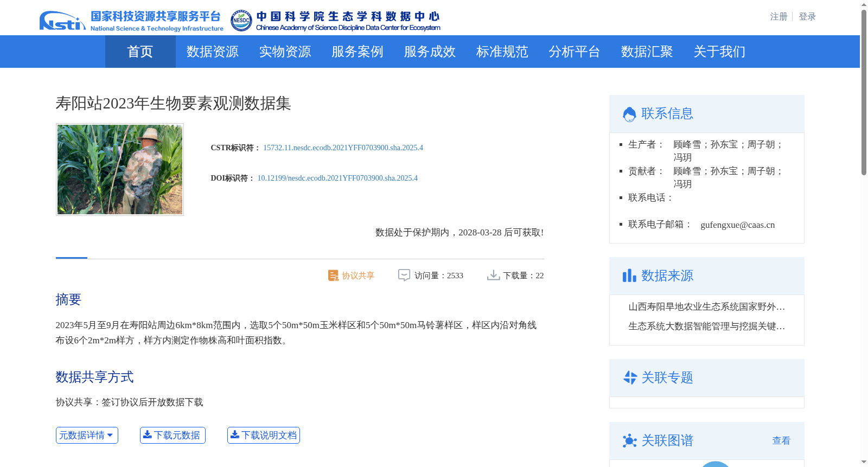The height and width of the screenshot is (467, 868).
Task: Click the 关联图谱 panel heading
Action: (667, 440)
